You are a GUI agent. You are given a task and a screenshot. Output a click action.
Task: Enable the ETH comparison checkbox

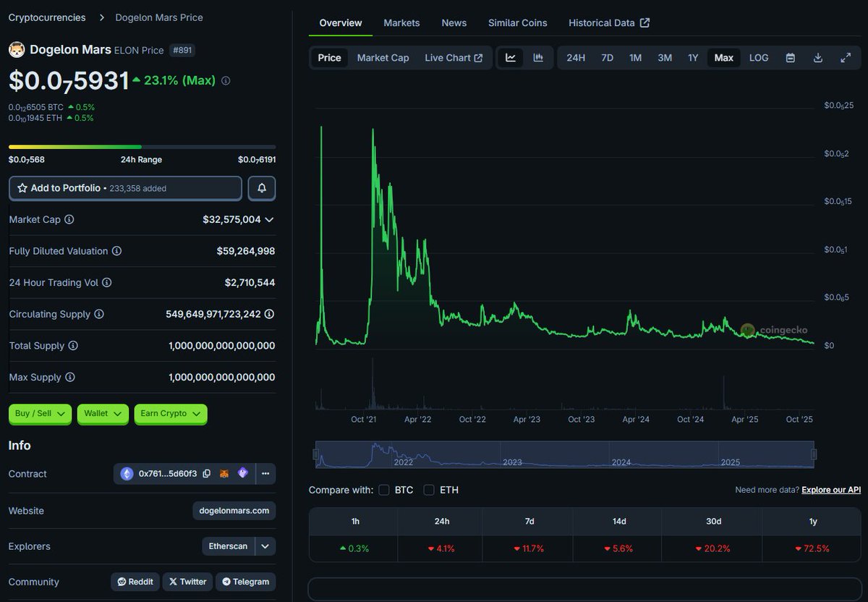428,490
